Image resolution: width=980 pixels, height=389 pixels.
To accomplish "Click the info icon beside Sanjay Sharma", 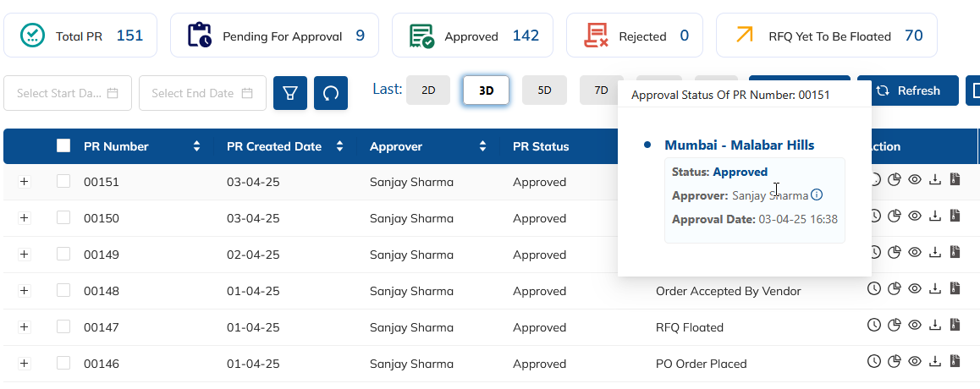I will click(x=817, y=195).
